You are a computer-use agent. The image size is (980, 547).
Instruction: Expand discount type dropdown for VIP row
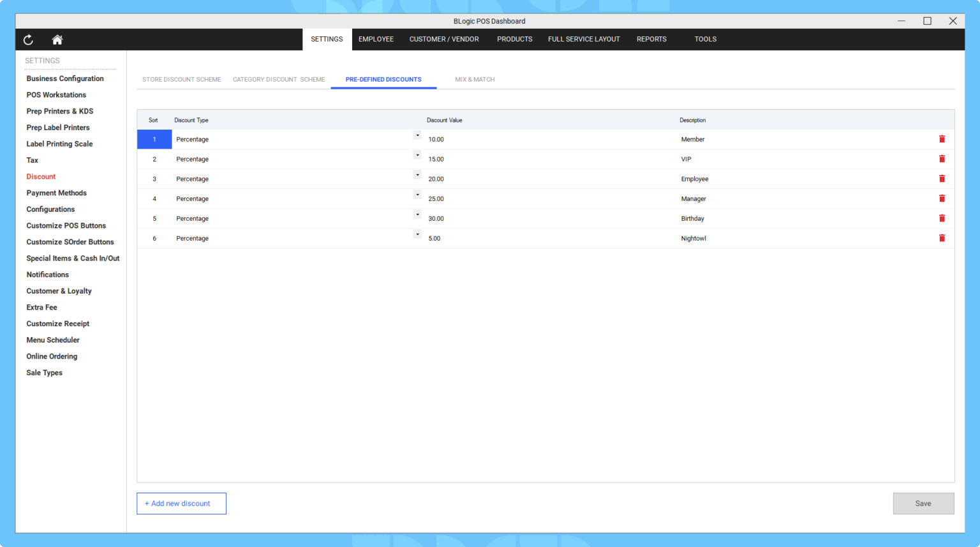coord(417,155)
